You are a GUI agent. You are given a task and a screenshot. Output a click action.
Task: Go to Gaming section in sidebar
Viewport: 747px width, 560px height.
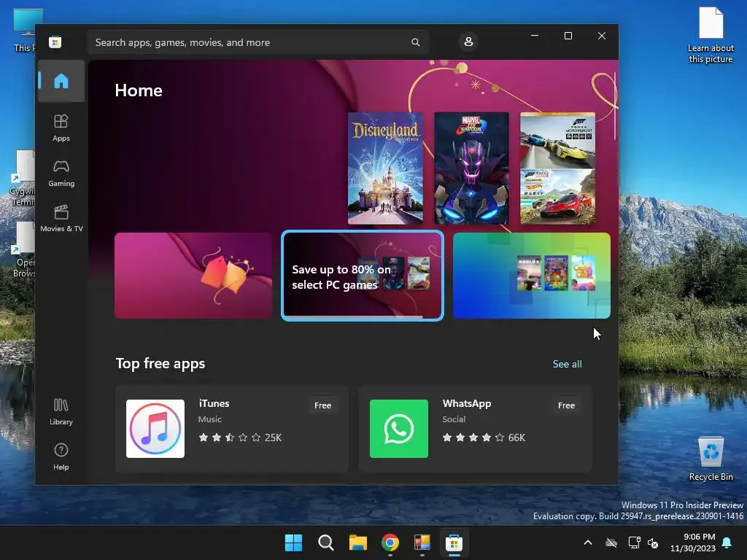[61, 174]
